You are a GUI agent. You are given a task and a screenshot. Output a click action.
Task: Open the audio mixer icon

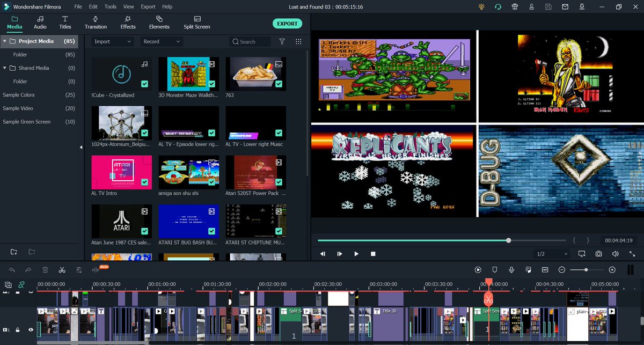point(528,270)
